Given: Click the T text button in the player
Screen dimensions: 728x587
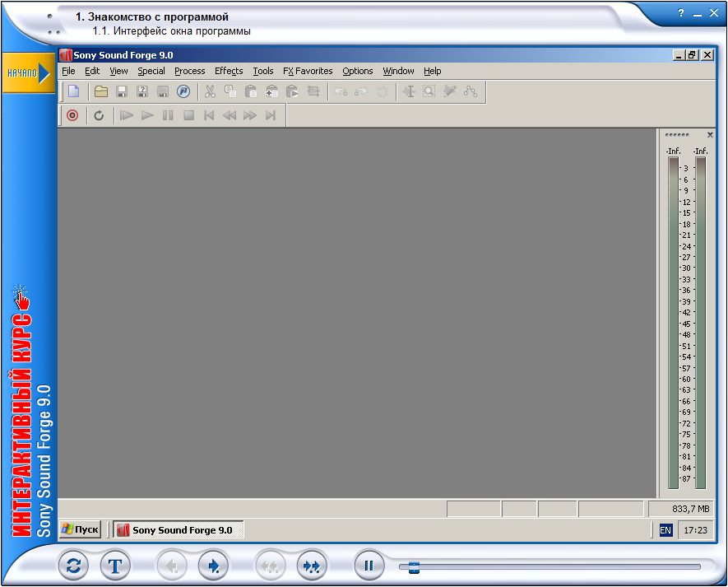Looking at the screenshot, I should click(x=115, y=566).
